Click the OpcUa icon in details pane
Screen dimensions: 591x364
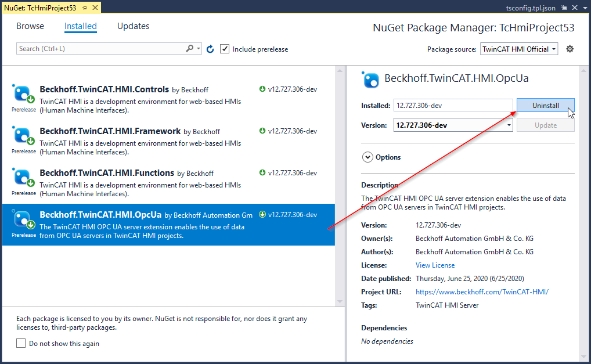pyautogui.click(x=370, y=80)
